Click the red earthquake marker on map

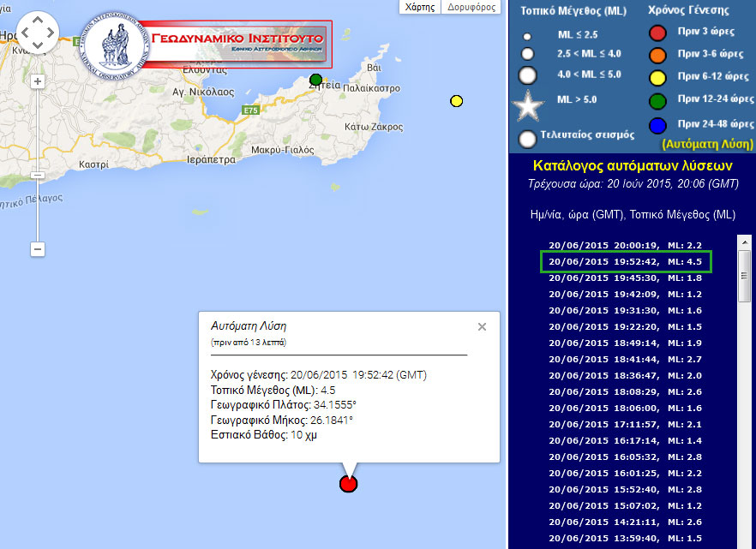pos(348,484)
